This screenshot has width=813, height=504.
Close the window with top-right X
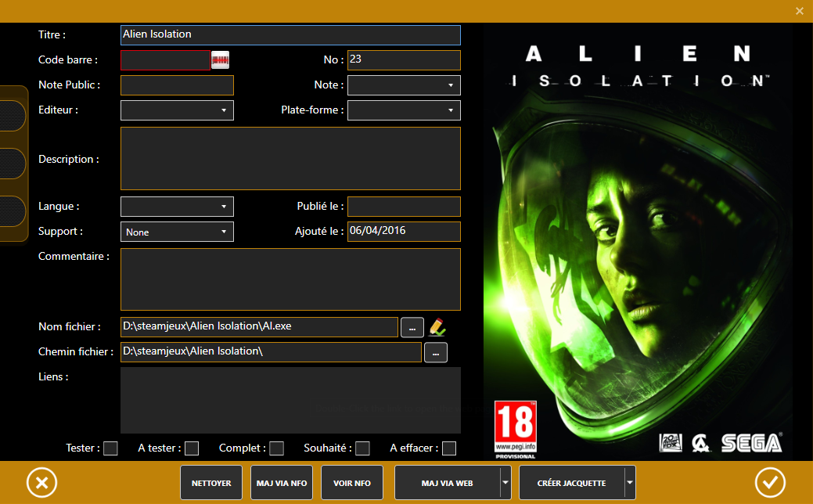click(x=799, y=11)
